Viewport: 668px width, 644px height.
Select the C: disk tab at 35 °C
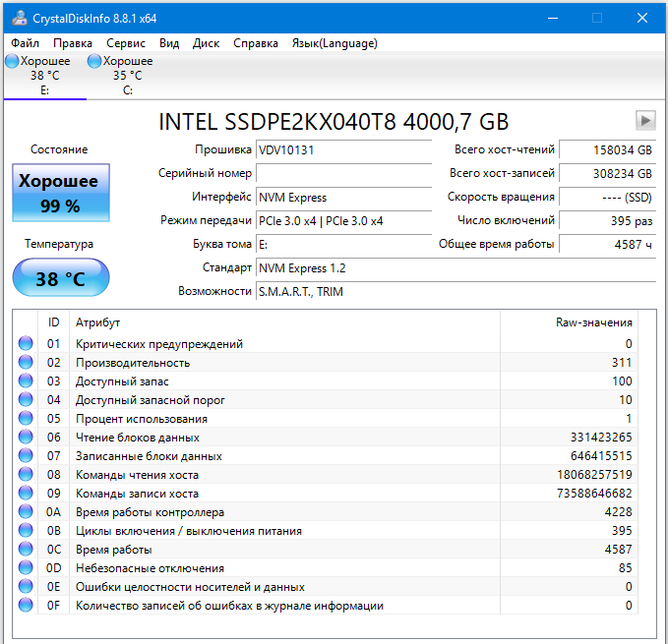[127, 76]
